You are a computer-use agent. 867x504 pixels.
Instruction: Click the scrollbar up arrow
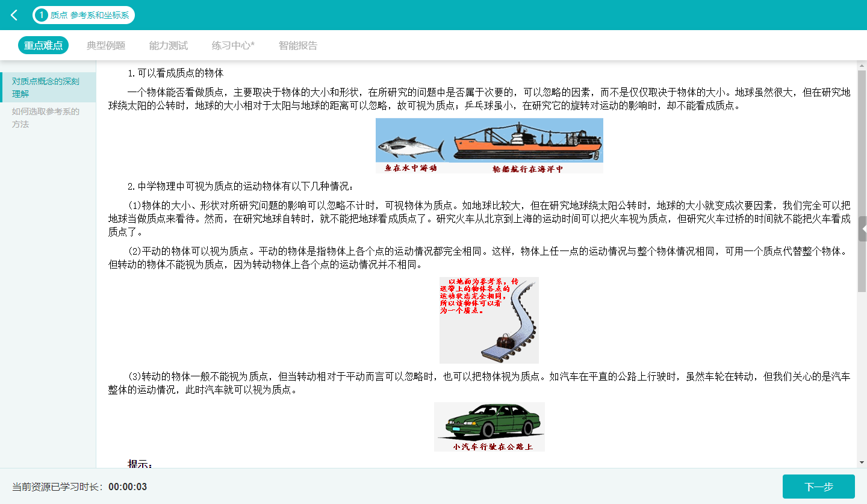[862, 65]
